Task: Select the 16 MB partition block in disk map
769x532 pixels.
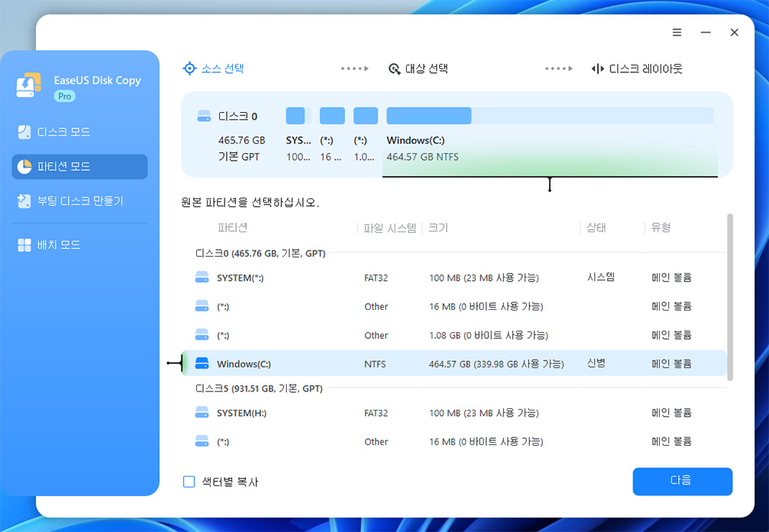Action: [332, 116]
